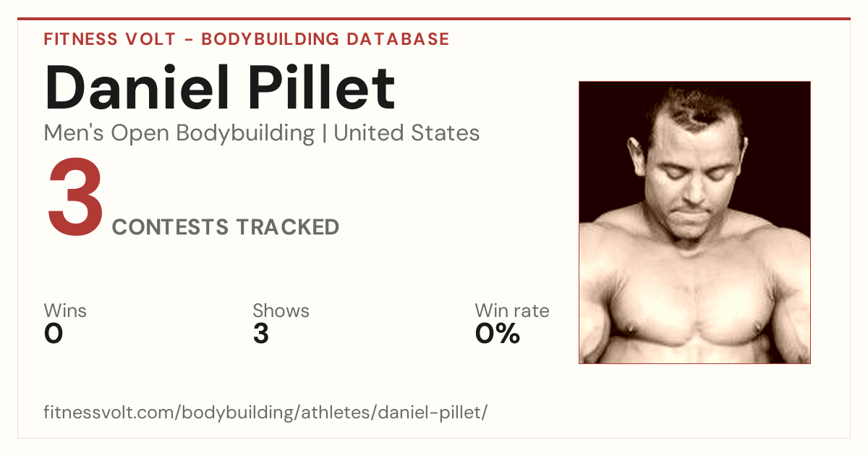Viewport: 868px width, 456px height.
Task: Click the 0% win rate value
Action: point(498,334)
